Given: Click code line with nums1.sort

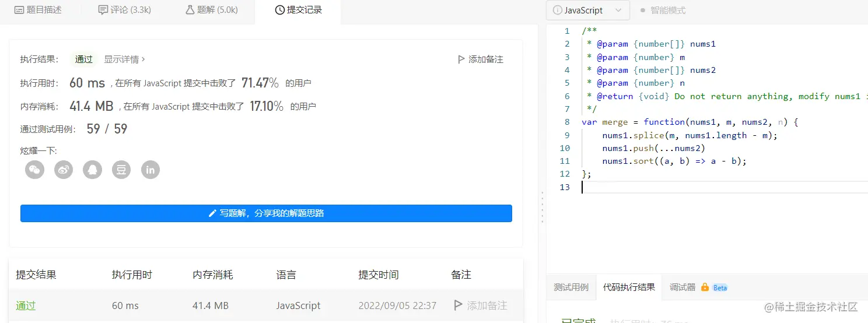Looking at the screenshot, I should (x=674, y=161).
